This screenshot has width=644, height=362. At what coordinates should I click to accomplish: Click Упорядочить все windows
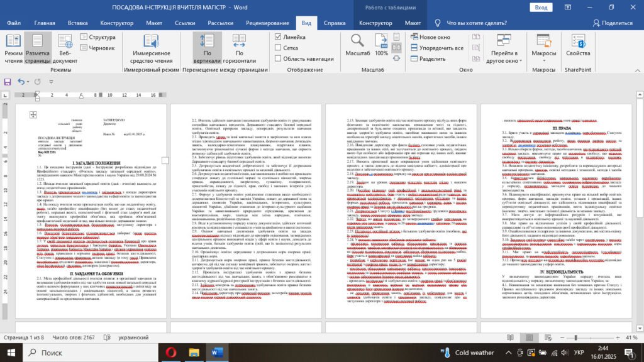click(437, 48)
